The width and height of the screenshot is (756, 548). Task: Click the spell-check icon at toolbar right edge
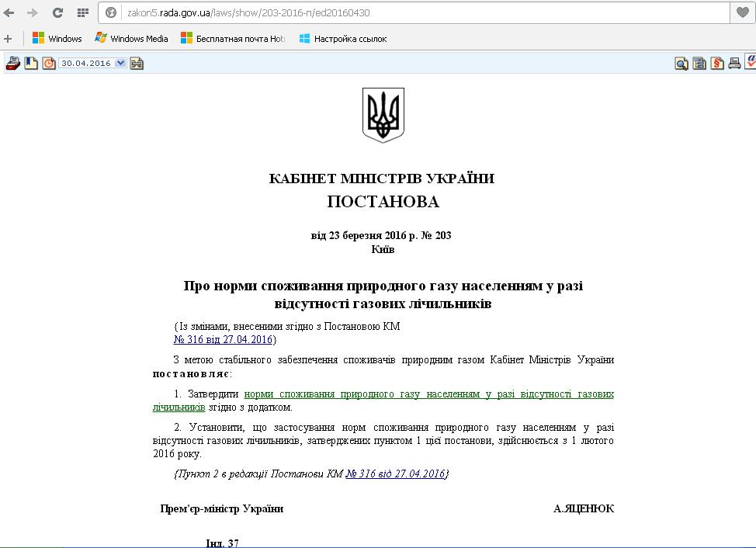tap(751, 64)
